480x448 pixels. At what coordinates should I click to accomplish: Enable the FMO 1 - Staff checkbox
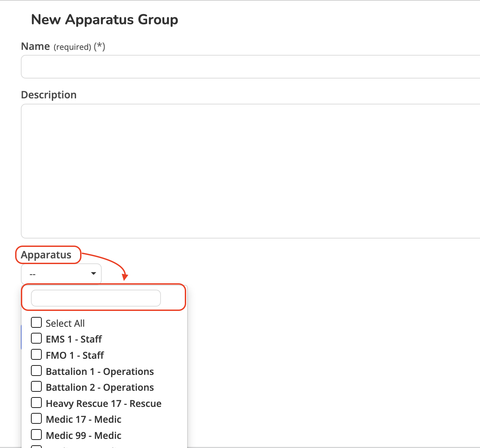[36, 355]
